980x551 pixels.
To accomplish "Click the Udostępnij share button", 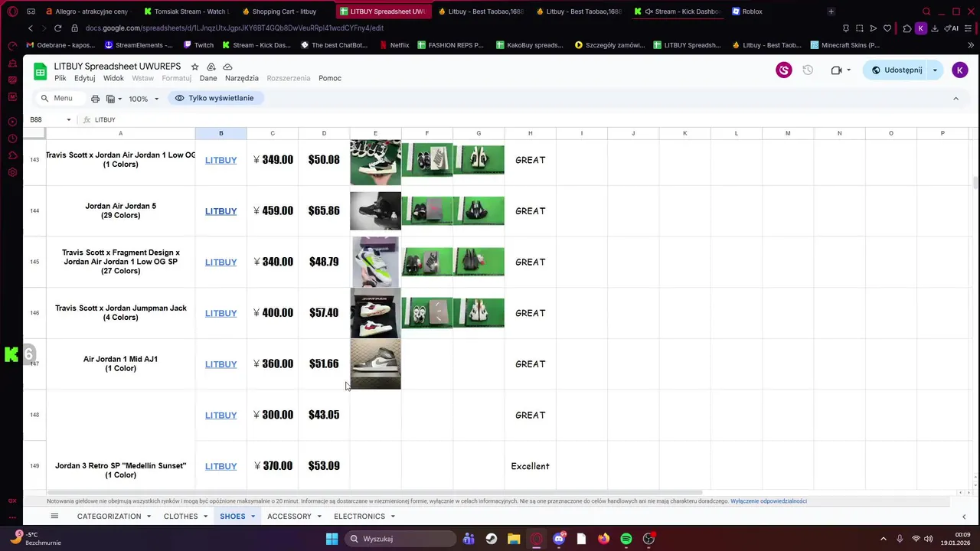I will (896, 70).
